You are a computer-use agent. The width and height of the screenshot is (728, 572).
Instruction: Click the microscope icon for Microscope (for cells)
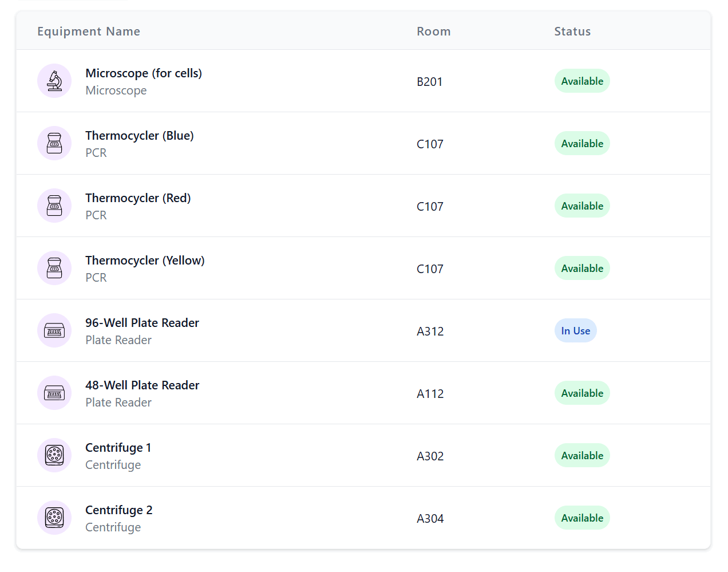point(54,81)
